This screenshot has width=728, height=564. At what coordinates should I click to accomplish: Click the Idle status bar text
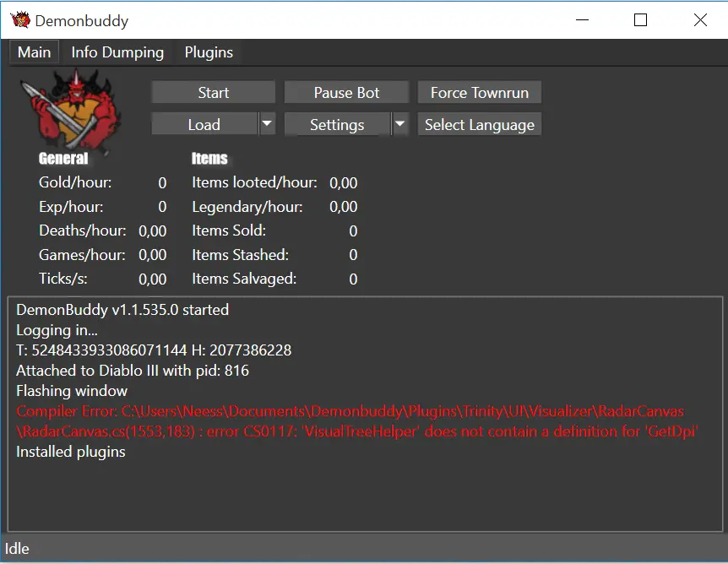[x=18, y=549]
